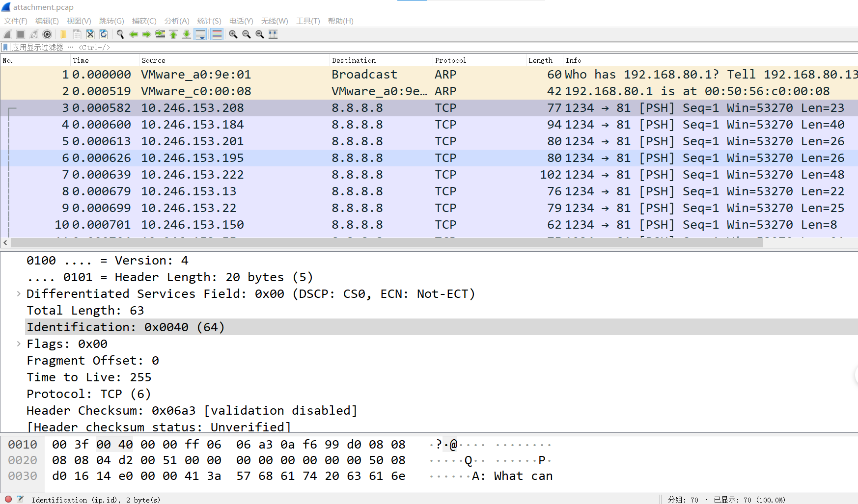Click the find packet magnifier icon
Viewport: 858px width, 504px height.
[120, 34]
